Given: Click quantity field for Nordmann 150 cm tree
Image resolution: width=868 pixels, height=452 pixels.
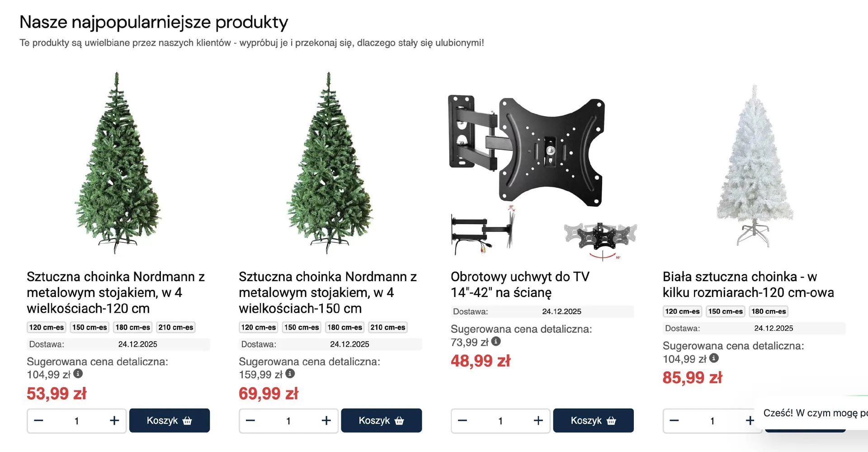Looking at the screenshot, I should [288, 421].
